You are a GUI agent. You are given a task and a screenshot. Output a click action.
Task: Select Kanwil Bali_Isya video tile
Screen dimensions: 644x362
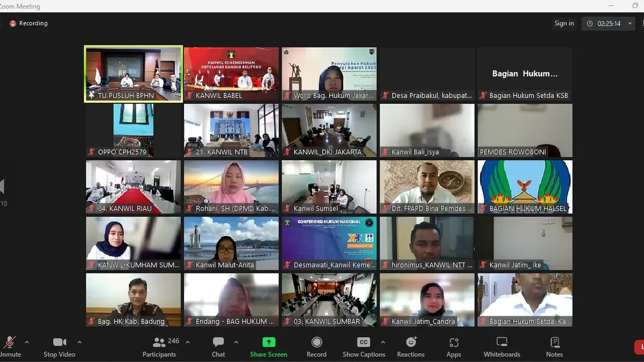pos(427,131)
